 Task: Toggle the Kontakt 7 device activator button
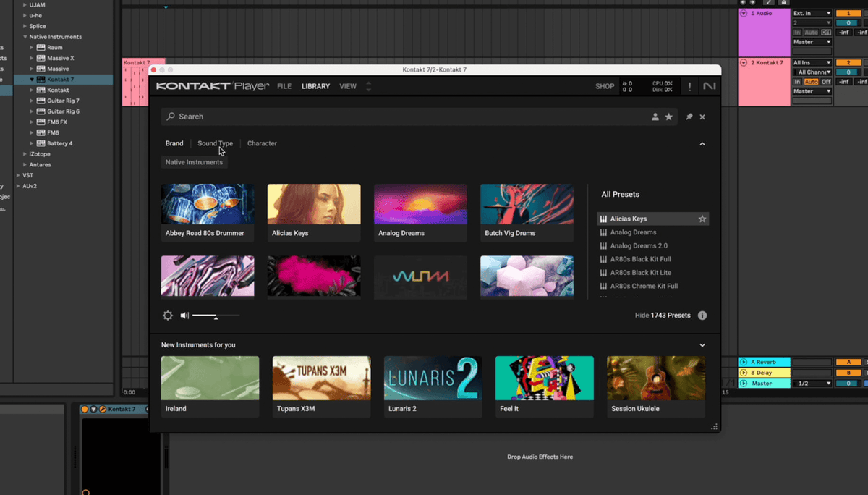click(85, 410)
